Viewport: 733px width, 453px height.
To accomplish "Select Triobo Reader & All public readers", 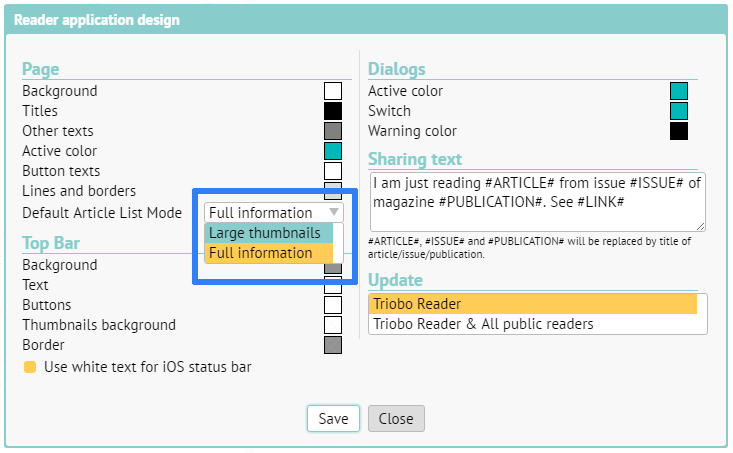I will tap(532, 324).
